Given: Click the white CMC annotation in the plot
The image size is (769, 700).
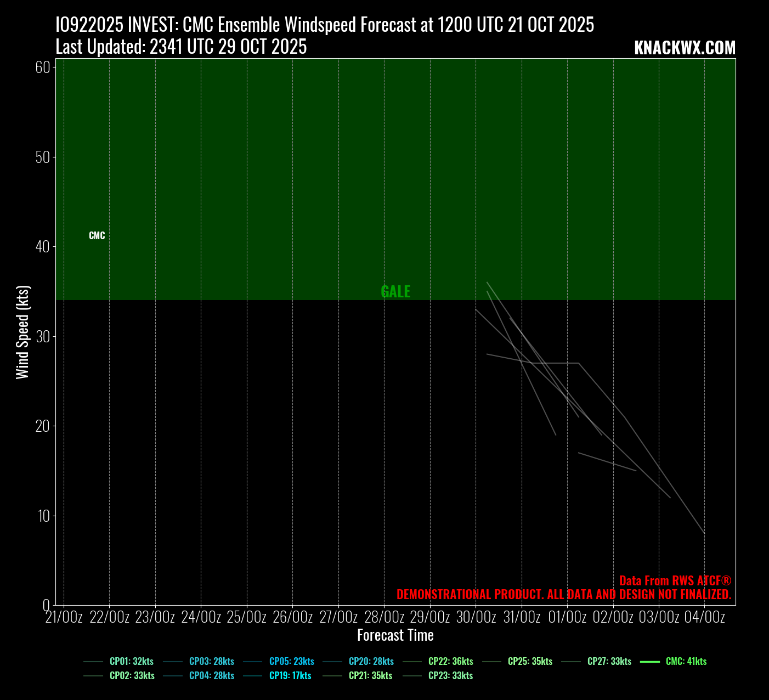Looking at the screenshot, I should [x=97, y=236].
